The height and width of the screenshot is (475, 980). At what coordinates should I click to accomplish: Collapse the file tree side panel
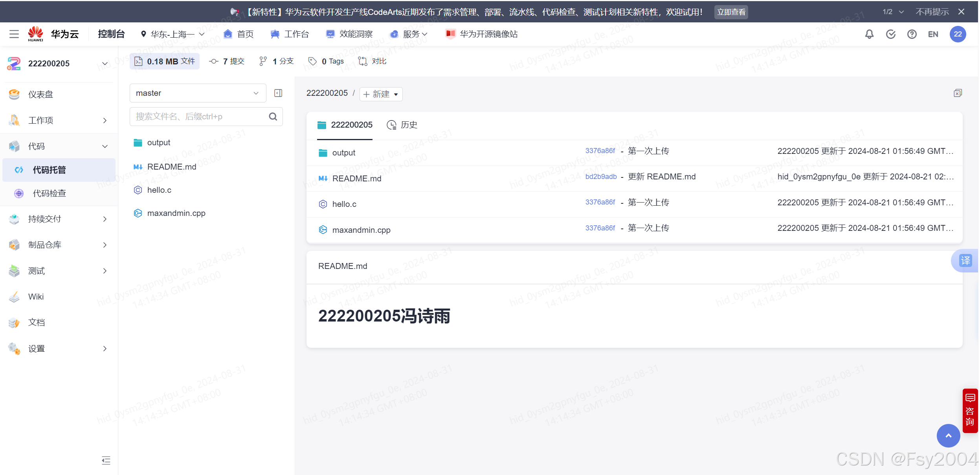[x=279, y=93]
